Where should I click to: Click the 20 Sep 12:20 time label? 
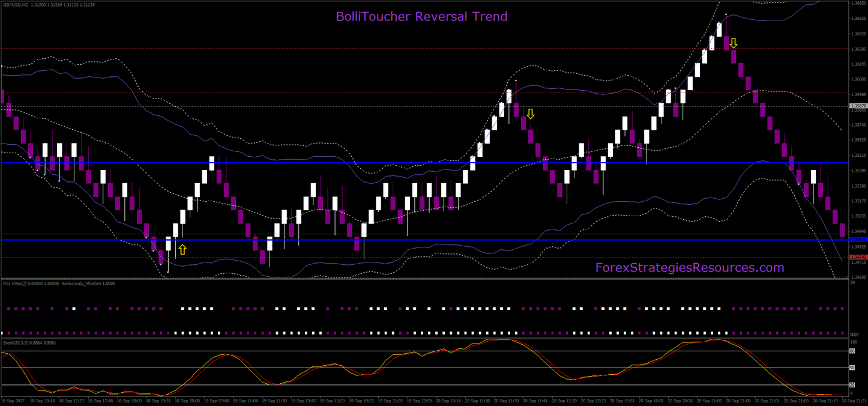pos(564,401)
